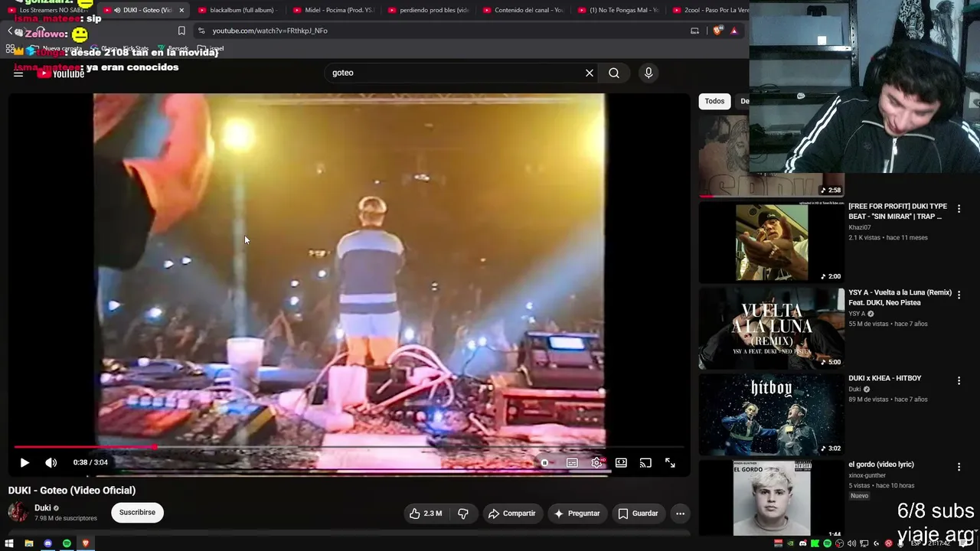Open options for 'el gordo (video lyric)'

959,467
